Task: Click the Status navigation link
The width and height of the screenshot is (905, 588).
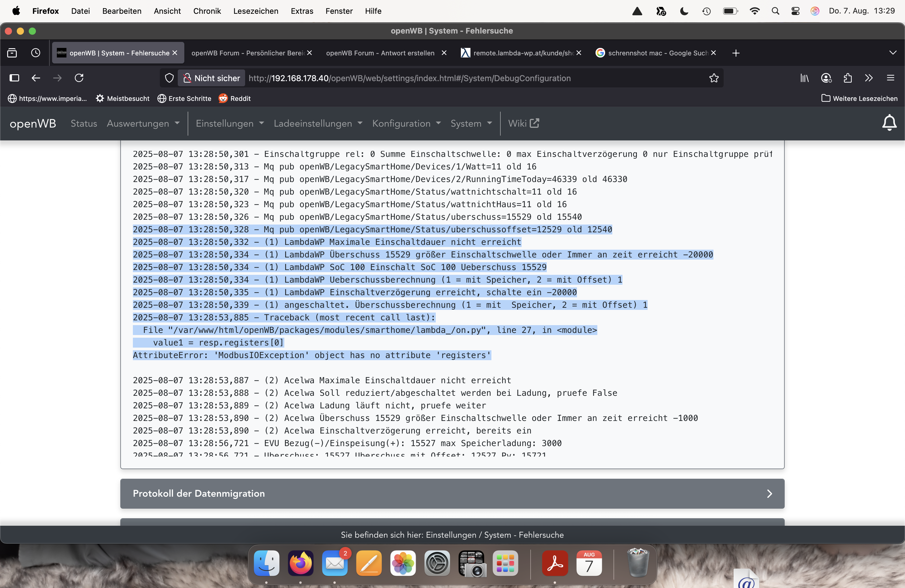Action: (84, 123)
